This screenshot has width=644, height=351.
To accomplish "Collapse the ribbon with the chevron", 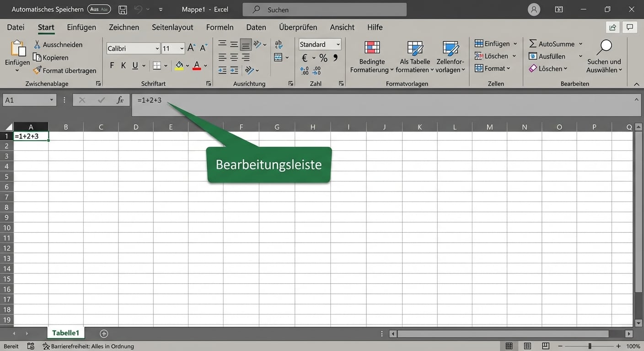I will coord(636,84).
